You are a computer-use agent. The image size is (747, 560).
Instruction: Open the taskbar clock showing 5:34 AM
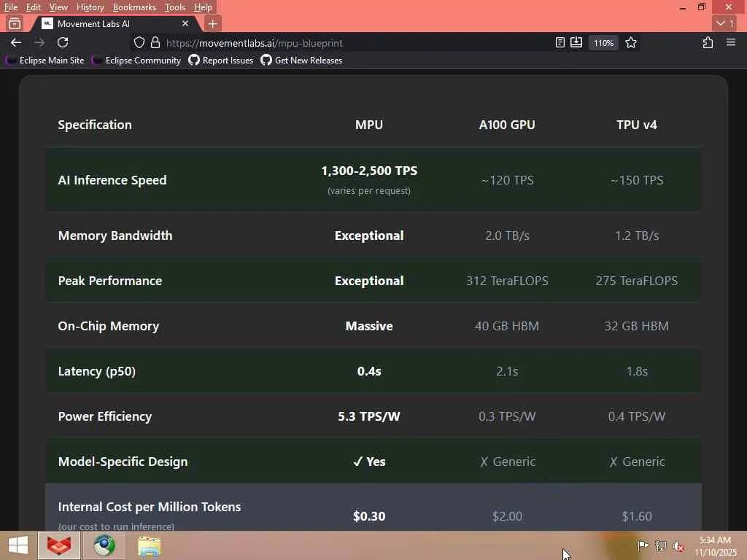715,546
